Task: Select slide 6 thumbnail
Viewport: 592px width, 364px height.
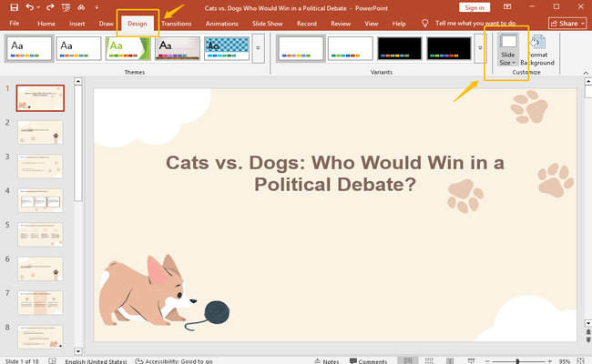Action: click(40, 269)
